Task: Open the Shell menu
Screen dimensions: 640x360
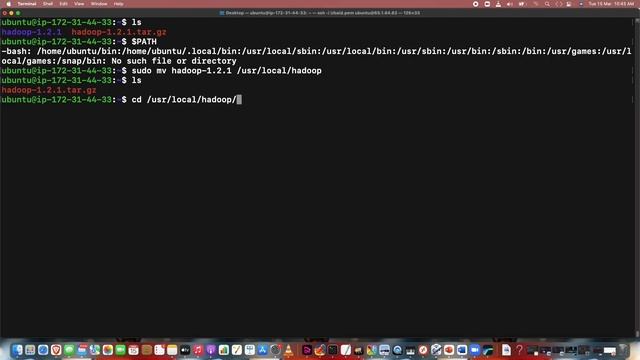Action: coord(48,4)
